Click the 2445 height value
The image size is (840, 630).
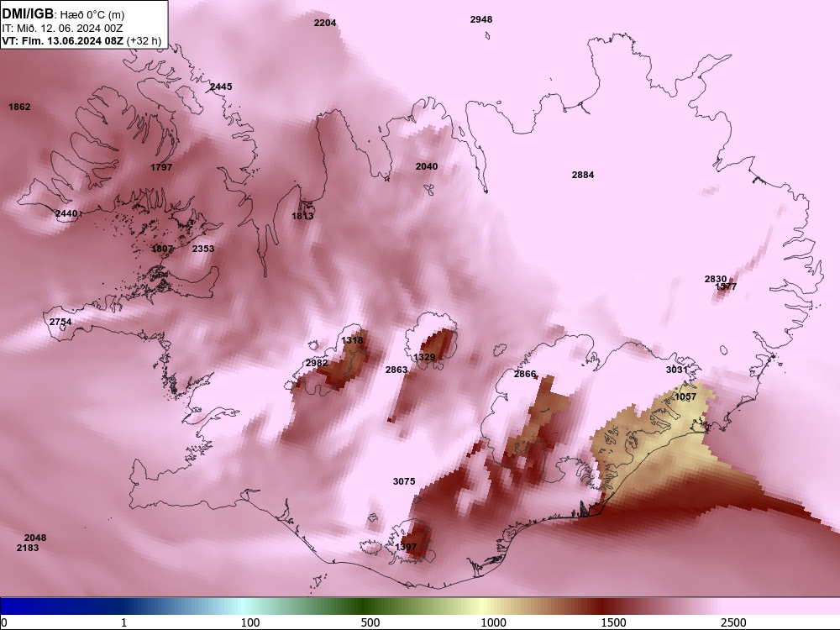click(221, 87)
